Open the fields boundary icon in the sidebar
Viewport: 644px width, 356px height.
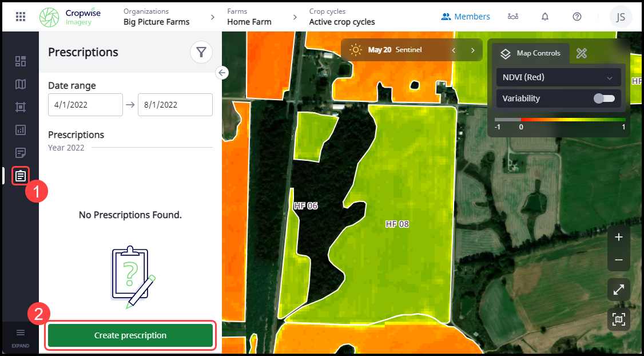(x=21, y=107)
